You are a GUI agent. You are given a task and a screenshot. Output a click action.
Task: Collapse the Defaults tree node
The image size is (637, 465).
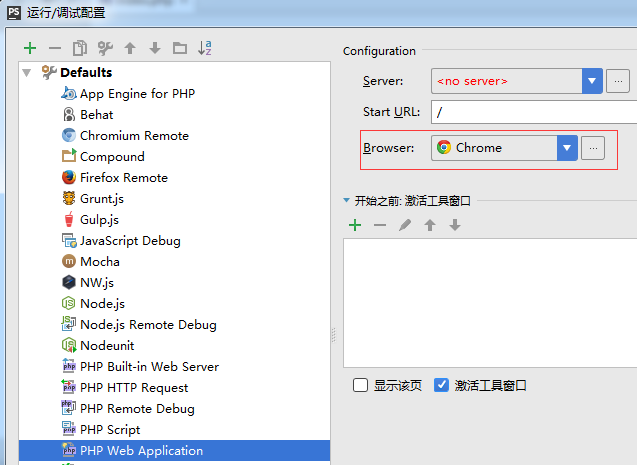(27, 73)
